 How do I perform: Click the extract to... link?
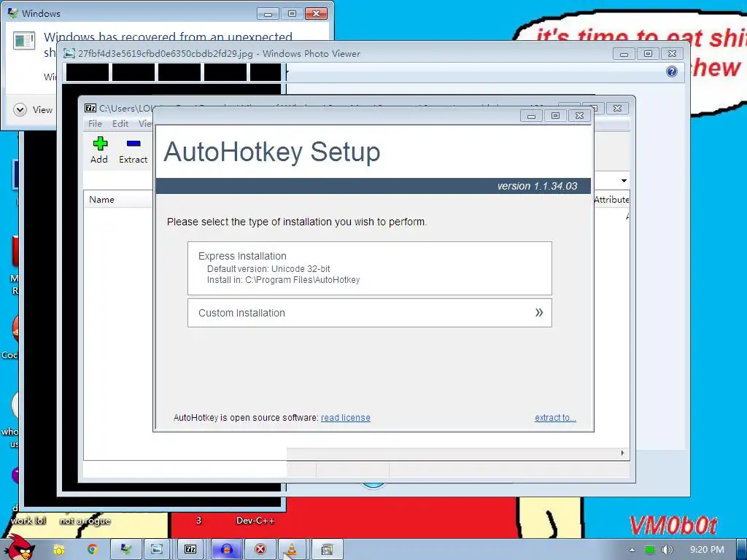[x=555, y=418]
